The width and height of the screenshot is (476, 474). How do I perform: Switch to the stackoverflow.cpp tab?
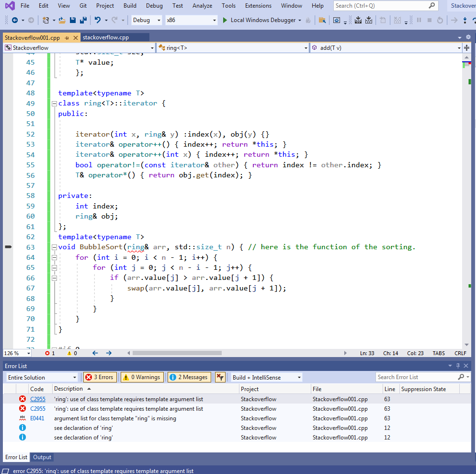[x=106, y=37]
